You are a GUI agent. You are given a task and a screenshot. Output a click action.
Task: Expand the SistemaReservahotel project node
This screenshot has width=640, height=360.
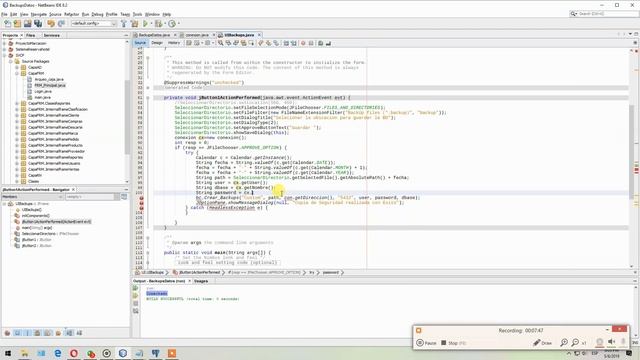[x=4, y=49]
